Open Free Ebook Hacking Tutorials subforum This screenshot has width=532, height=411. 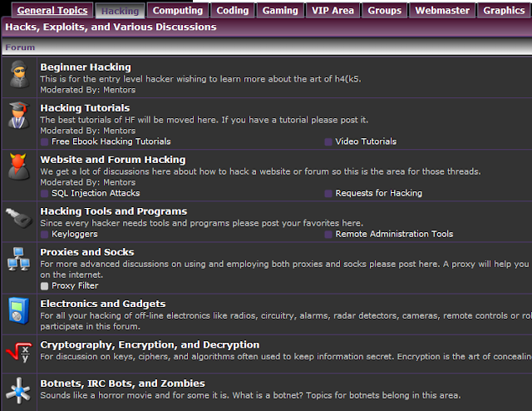111,141
